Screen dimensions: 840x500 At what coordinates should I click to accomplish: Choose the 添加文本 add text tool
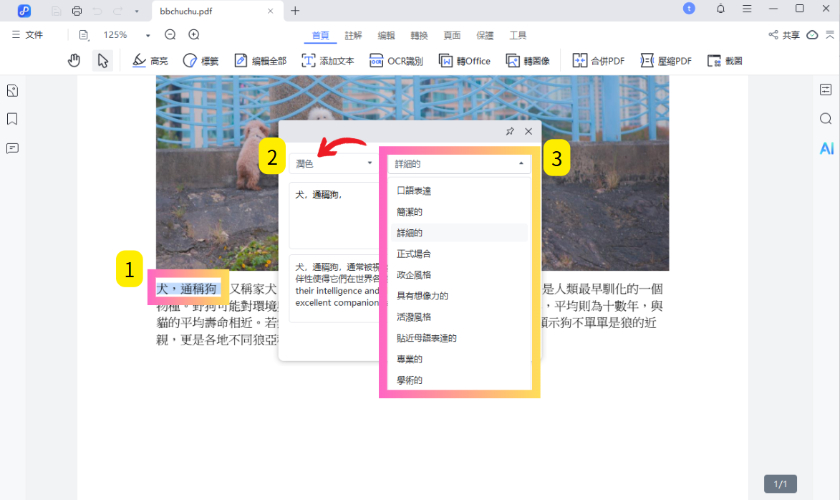328,61
